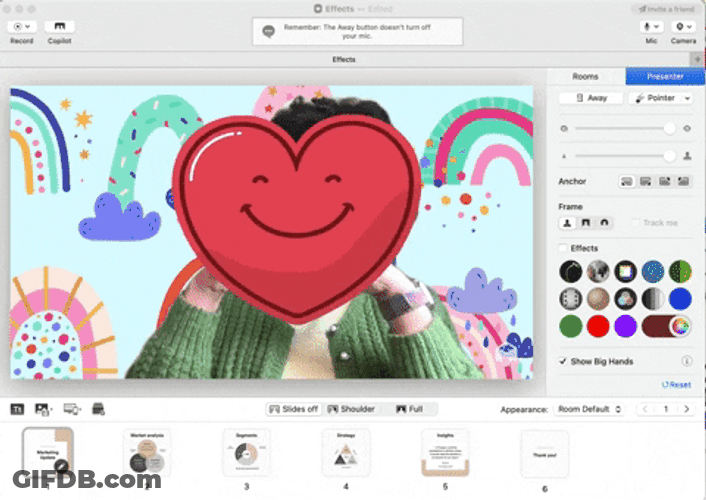Click the faded eye minimum opacity icon
The image size is (706, 500).
[564, 128]
